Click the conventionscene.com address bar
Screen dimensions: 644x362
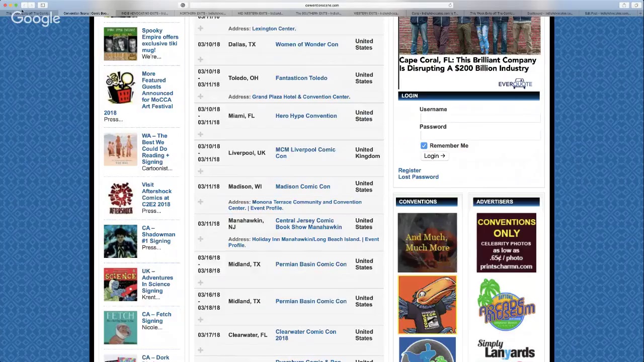point(321,5)
